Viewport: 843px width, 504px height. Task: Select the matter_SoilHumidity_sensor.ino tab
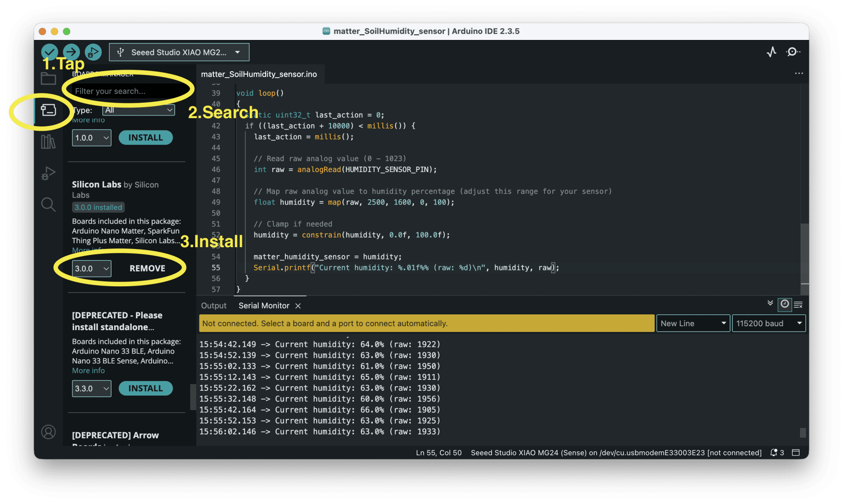coord(259,74)
